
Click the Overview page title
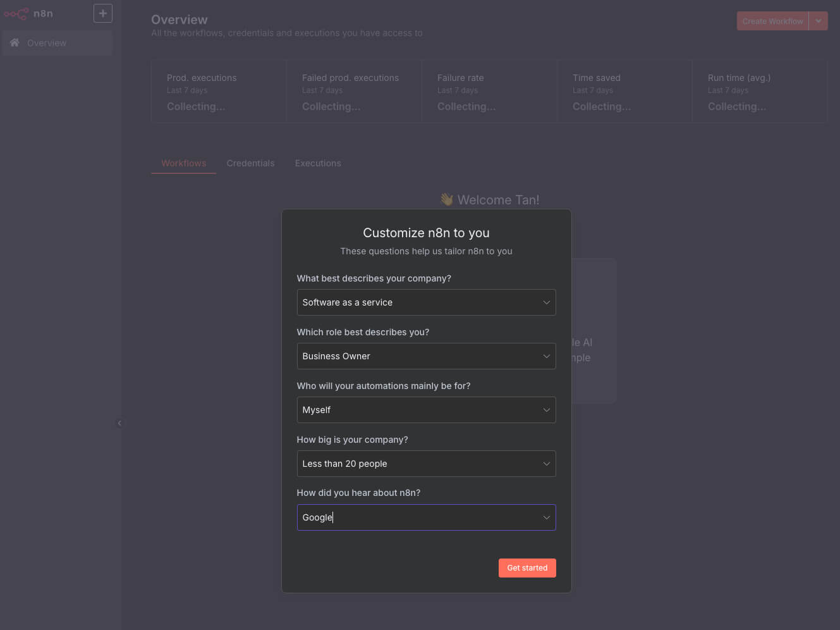tap(180, 20)
